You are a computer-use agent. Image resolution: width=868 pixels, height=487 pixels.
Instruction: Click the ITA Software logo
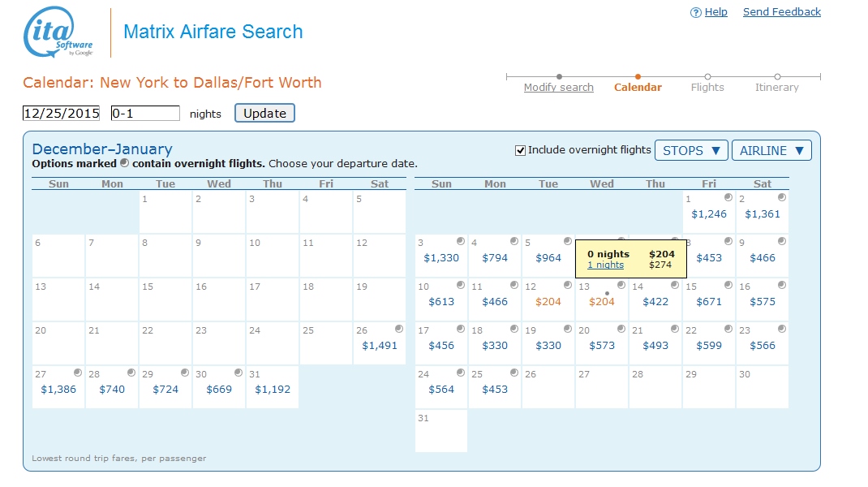[58, 32]
